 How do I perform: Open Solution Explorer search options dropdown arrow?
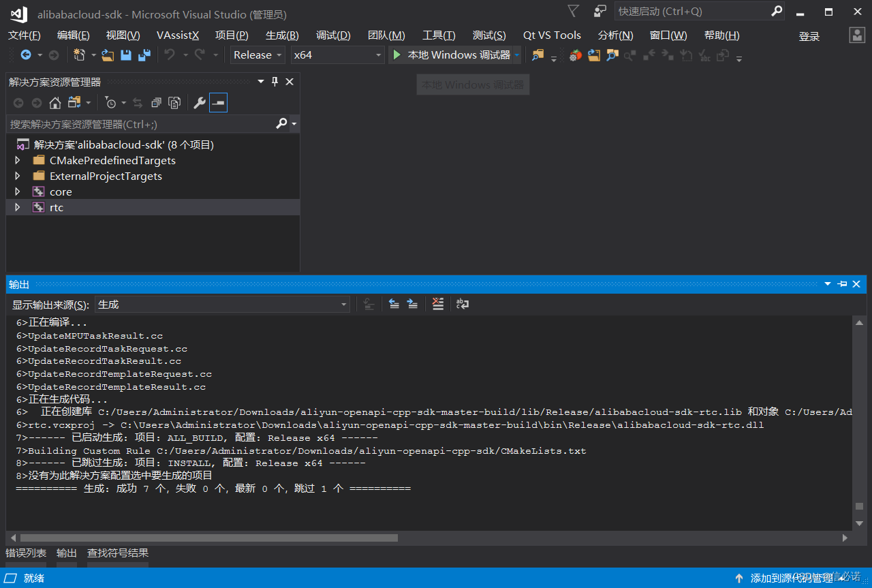(x=294, y=124)
